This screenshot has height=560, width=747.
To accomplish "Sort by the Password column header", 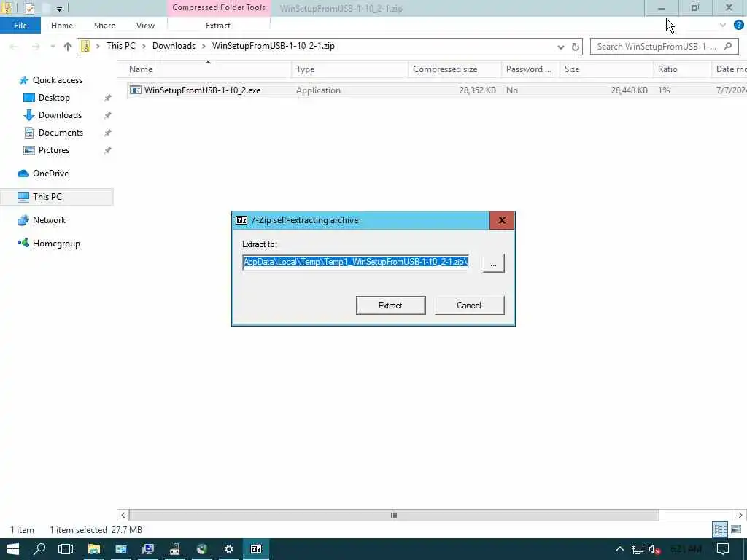I will pos(530,69).
